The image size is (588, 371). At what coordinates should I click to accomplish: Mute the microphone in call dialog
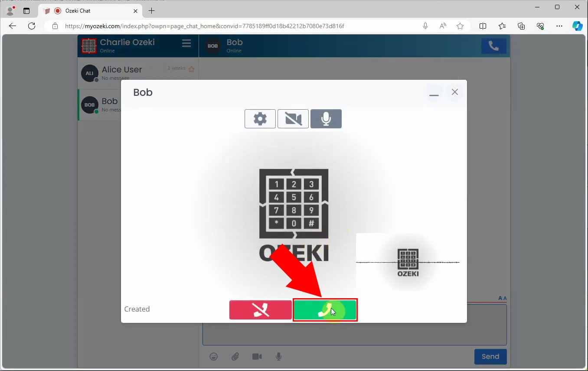[326, 119]
